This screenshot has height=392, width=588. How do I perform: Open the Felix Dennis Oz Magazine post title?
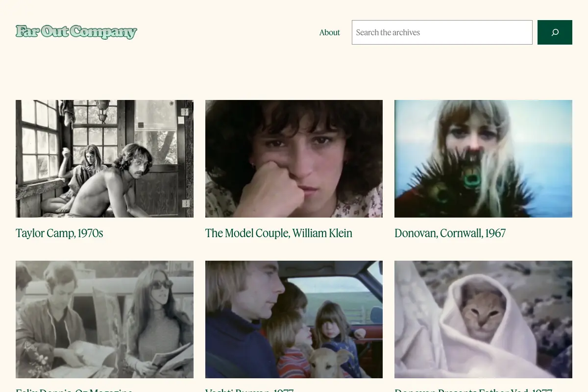(74, 390)
